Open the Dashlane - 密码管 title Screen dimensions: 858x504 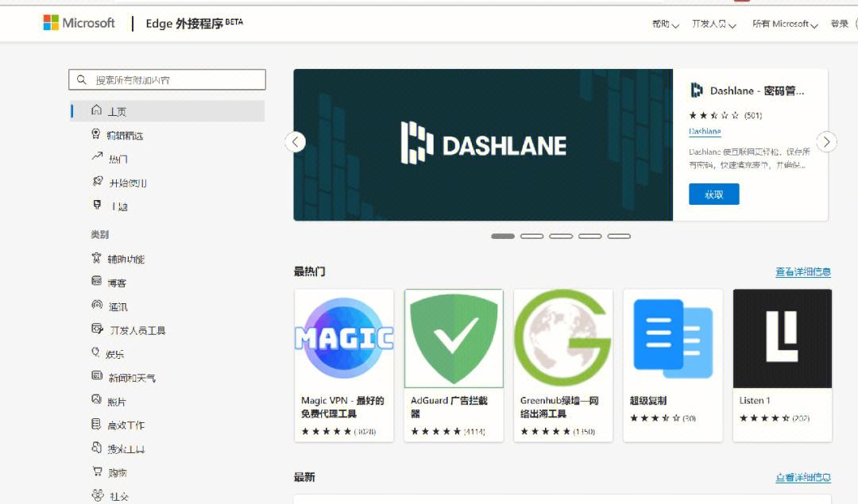(757, 90)
